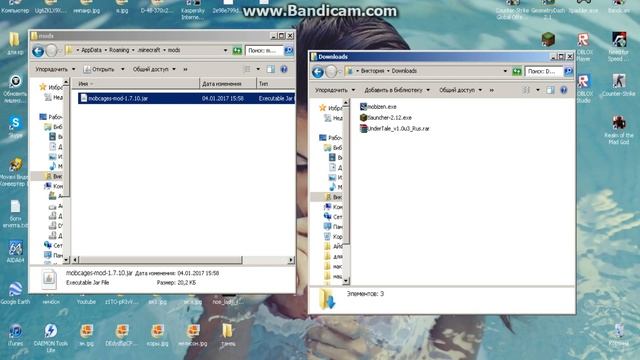Click search field in Downloads window
The width and height of the screenshot is (640, 360).
click(x=544, y=71)
